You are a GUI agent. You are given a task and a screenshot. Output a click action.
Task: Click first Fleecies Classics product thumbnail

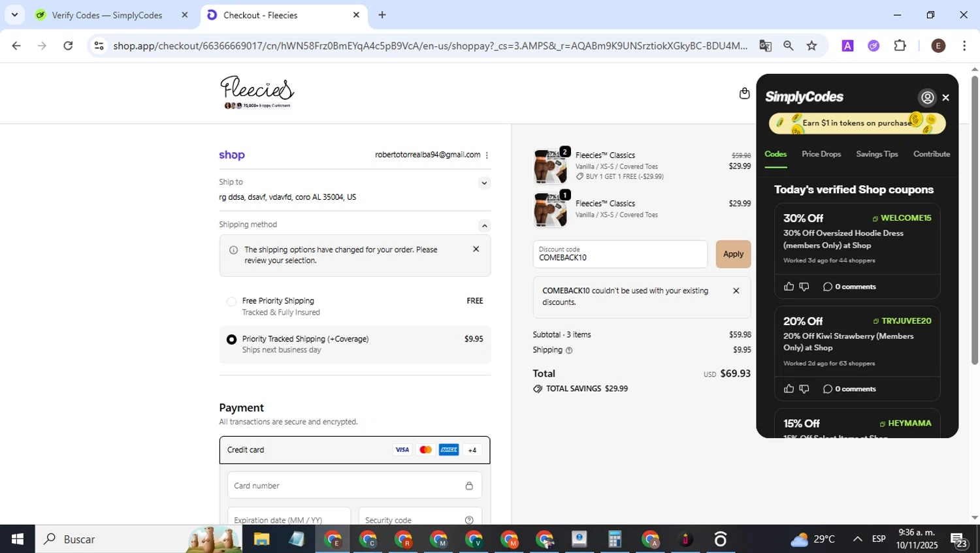point(550,166)
